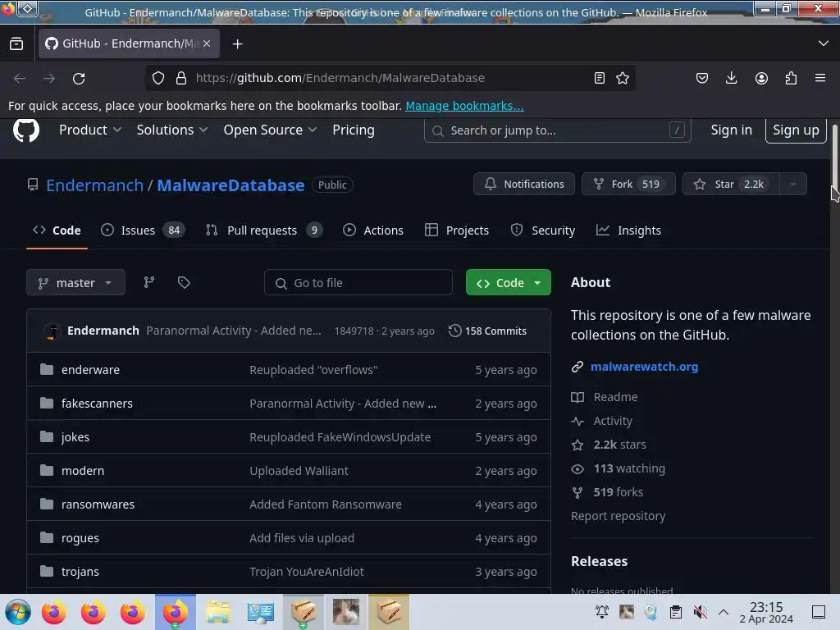Click the site security padlock icon

[x=181, y=78]
